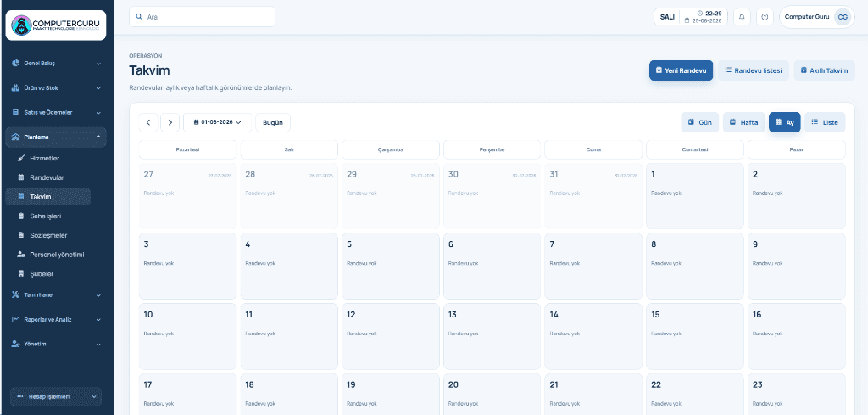This screenshot has width=868, height=415.
Task: Click the Çarşamba column header
Action: [390, 149]
